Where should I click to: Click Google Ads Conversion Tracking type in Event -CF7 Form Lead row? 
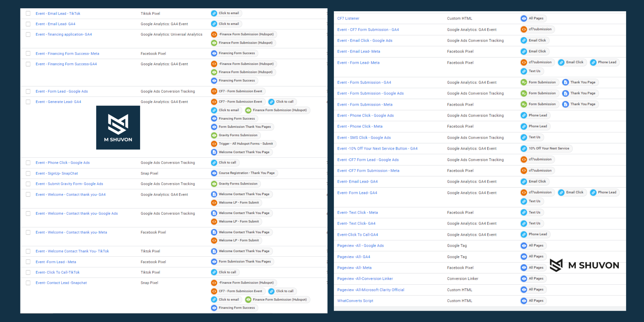[475, 160]
